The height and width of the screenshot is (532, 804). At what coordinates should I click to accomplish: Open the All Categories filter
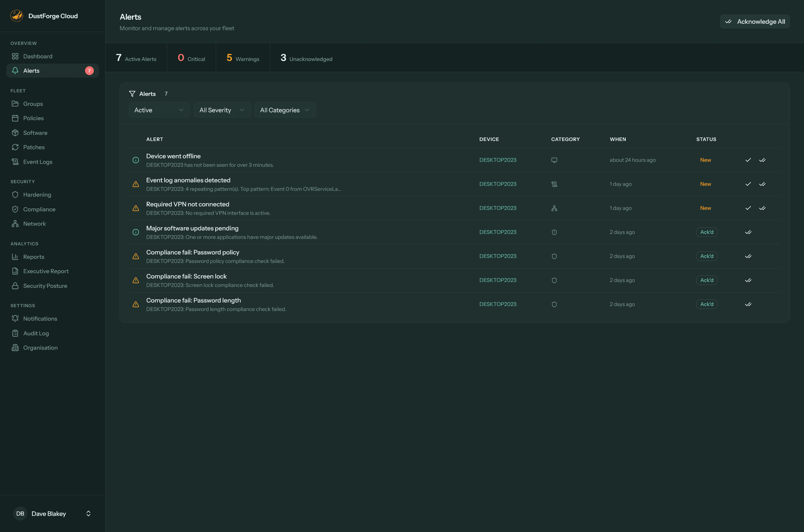(x=285, y=110)
